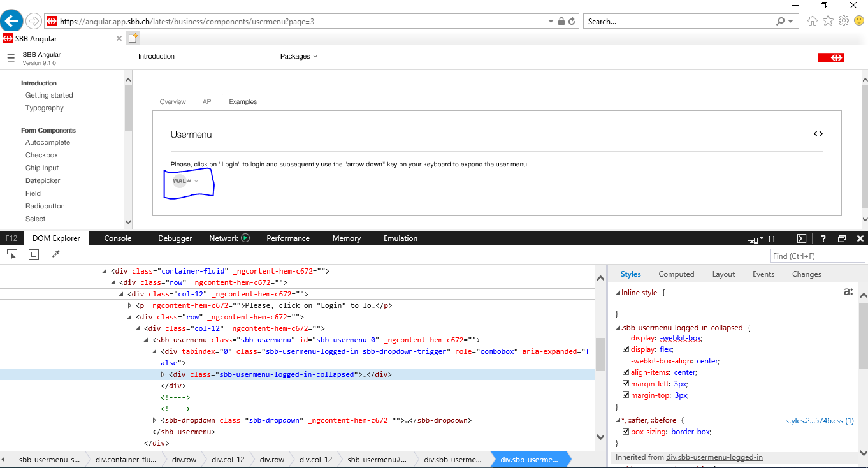Expand the sbb-dropdown element in DOM tree
The height and width of the screenshot is (468, 868).
154,420
